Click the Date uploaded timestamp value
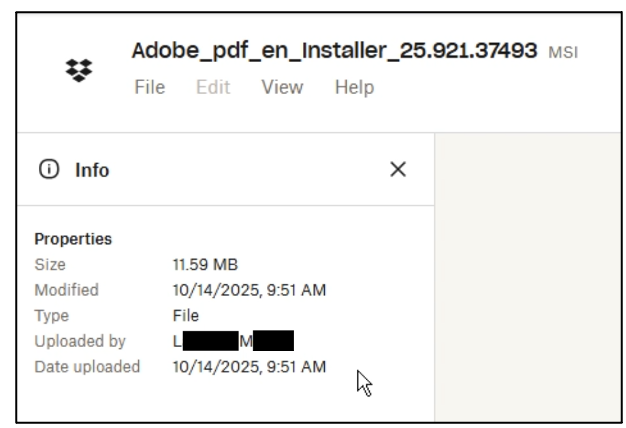The width and height of the screenshot is (626, 428). pos(249,367)
